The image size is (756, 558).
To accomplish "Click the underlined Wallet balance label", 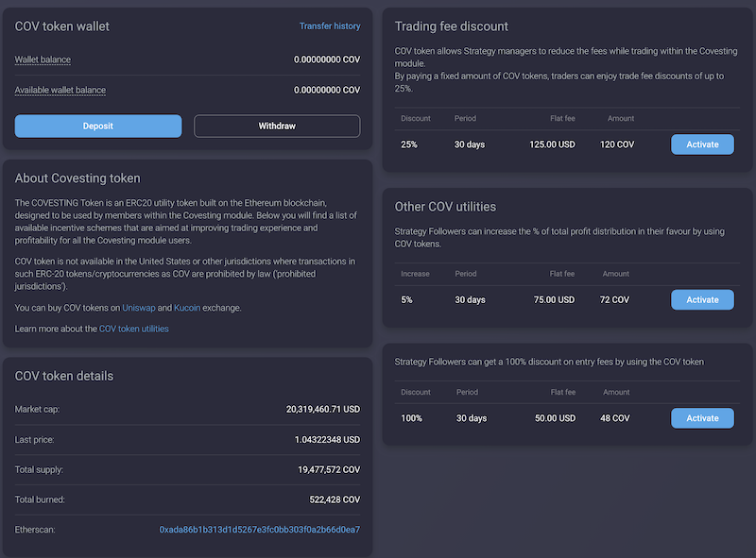I will point(43,59).
